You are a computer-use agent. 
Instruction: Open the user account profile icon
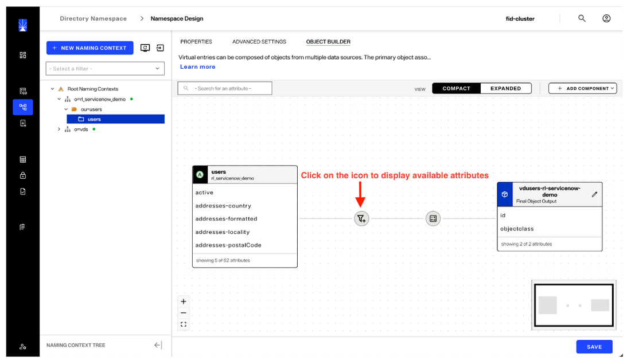[606, 18]
